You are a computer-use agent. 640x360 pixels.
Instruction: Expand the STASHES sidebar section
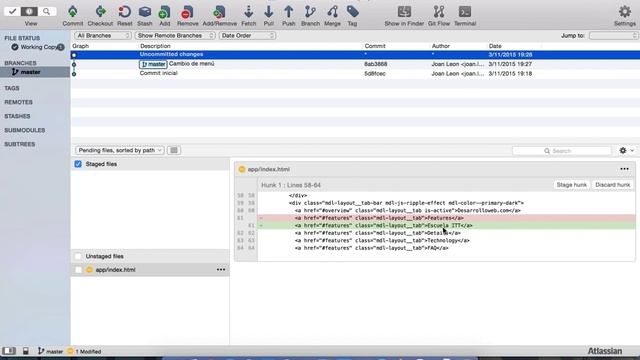pyautogui.click(x=17, y=116)
